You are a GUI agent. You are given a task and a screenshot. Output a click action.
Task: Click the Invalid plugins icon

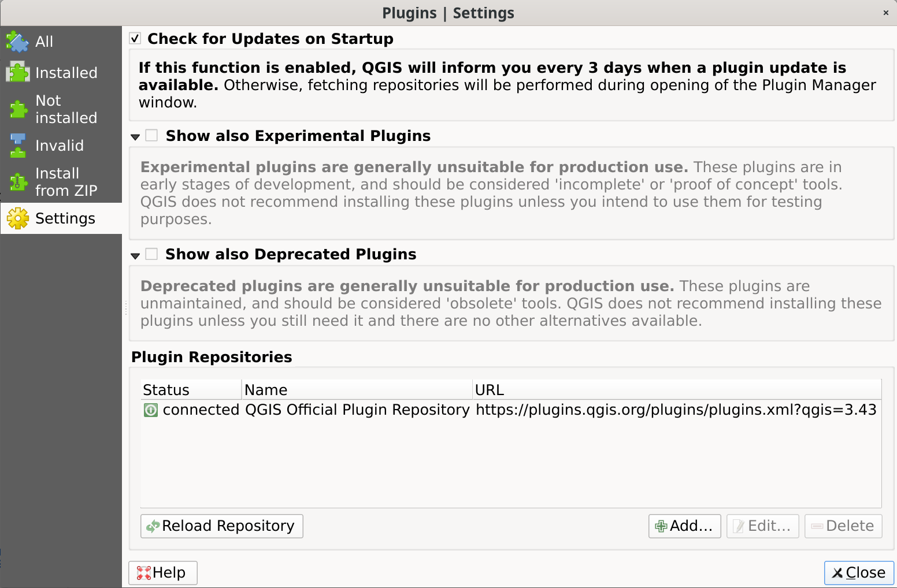tap(17, 145)
